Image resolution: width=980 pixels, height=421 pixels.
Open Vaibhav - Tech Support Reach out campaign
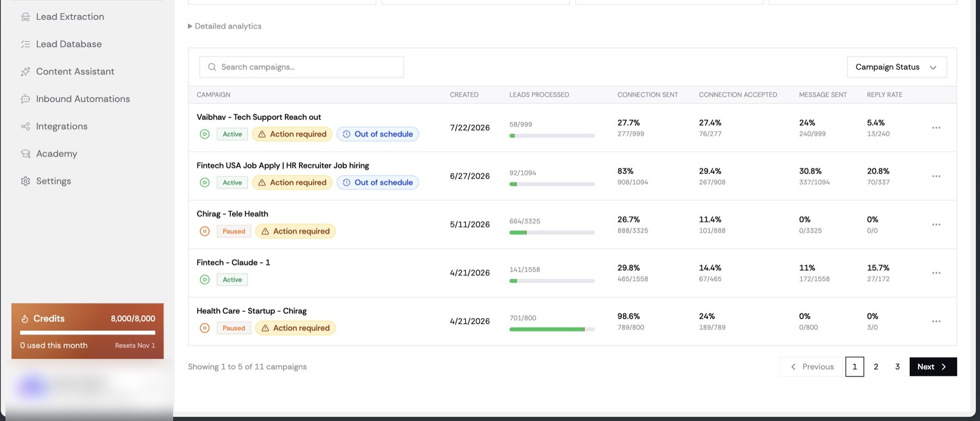[259, 117]
